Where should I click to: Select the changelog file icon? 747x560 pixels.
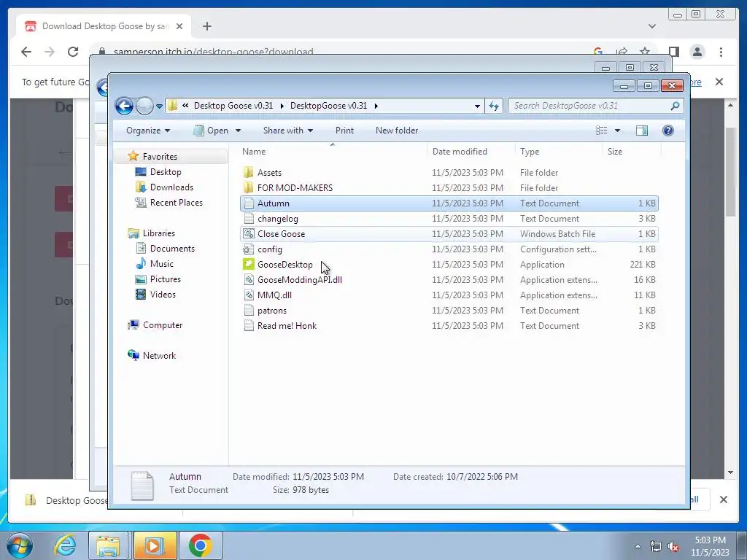tap(248, 219)
